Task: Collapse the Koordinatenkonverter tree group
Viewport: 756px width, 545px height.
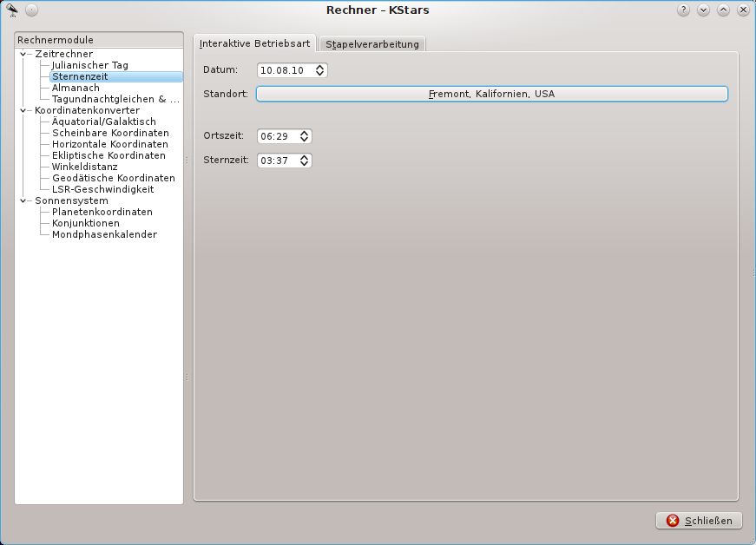Action: point(24,110)
